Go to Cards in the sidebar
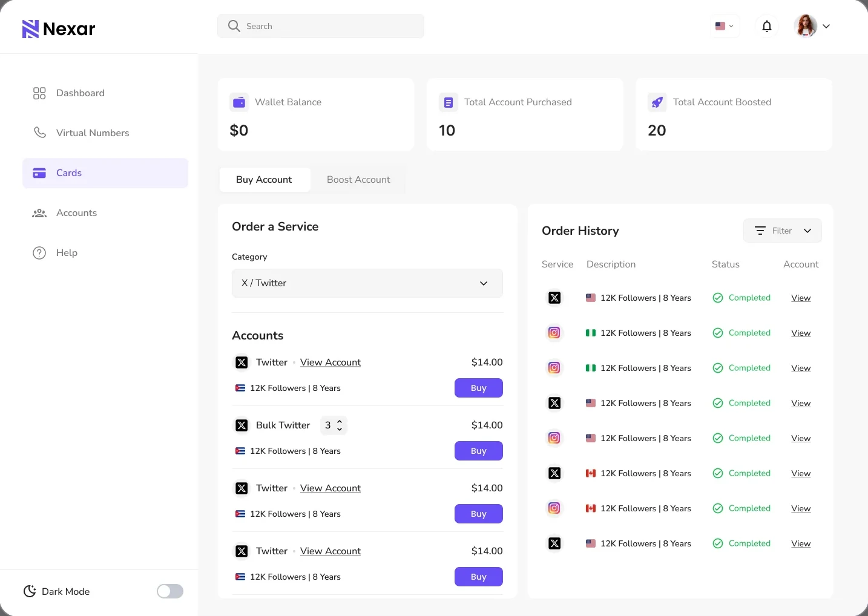Screen dimensions: 868x616 pyautogui.click(x=105, y=173)
